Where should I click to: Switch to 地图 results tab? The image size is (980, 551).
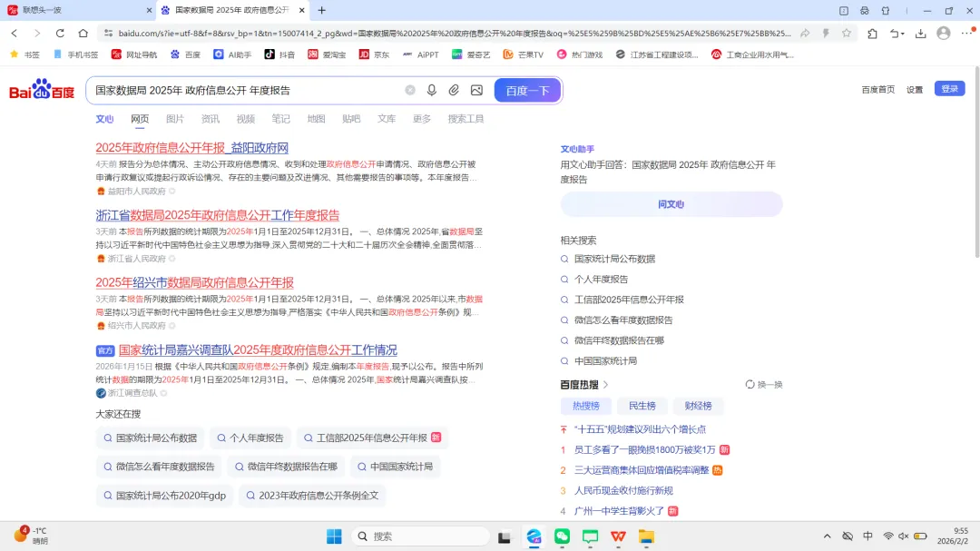317,119
